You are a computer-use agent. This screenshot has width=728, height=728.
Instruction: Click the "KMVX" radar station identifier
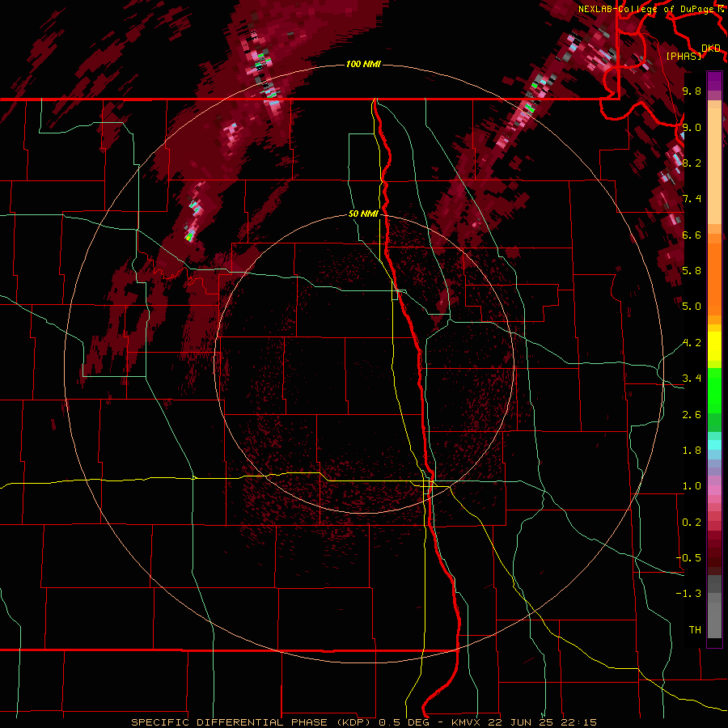tap(467, 722)
